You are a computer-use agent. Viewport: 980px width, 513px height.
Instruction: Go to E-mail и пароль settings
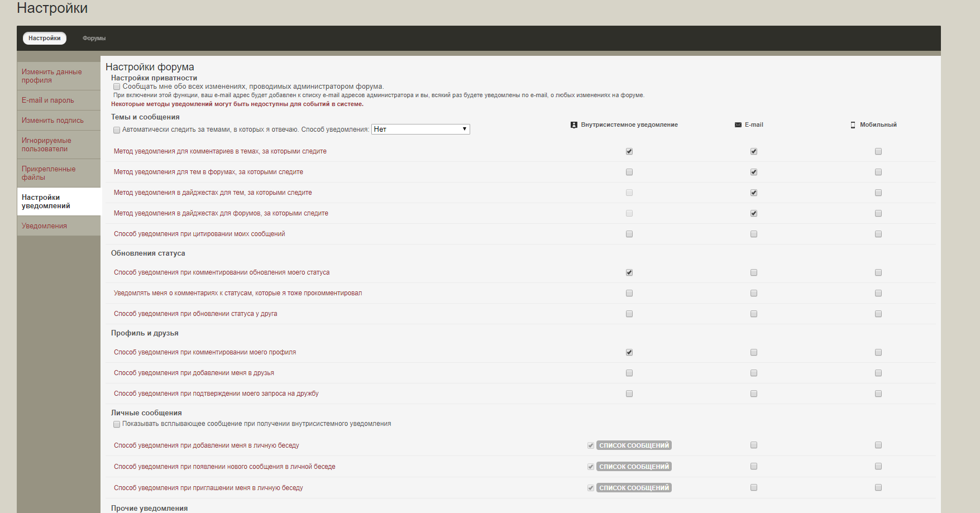coord(59,100)
